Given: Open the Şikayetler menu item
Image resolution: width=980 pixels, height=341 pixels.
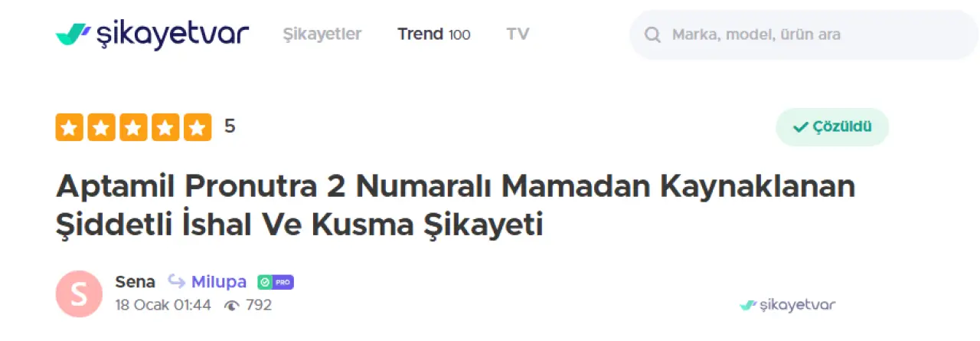Looking at the screenshot, I should click(322, 34).
